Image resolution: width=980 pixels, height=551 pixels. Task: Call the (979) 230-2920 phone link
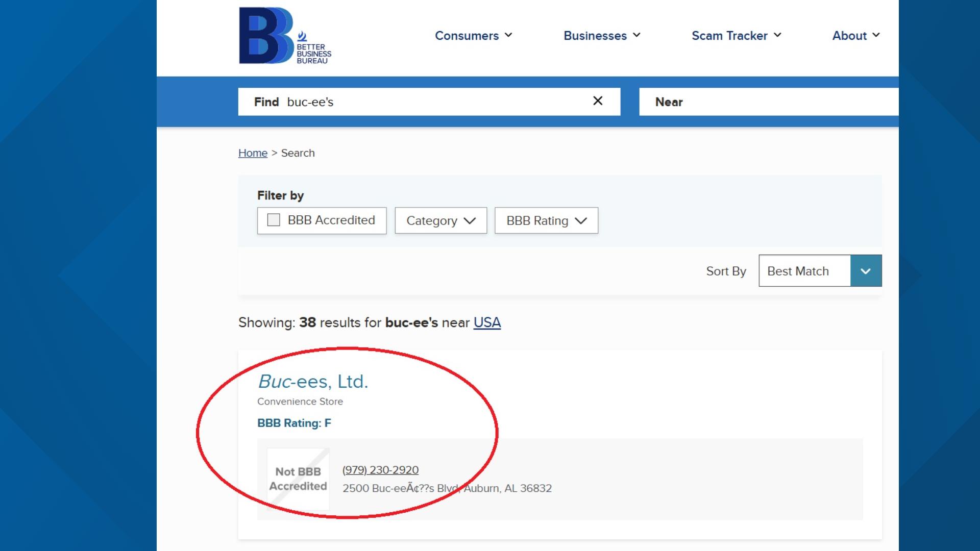pos(380,470)
